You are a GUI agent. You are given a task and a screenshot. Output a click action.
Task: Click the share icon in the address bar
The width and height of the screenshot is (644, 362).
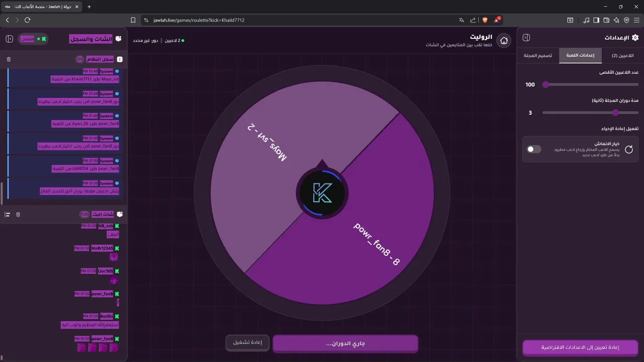tap(473, 20)
